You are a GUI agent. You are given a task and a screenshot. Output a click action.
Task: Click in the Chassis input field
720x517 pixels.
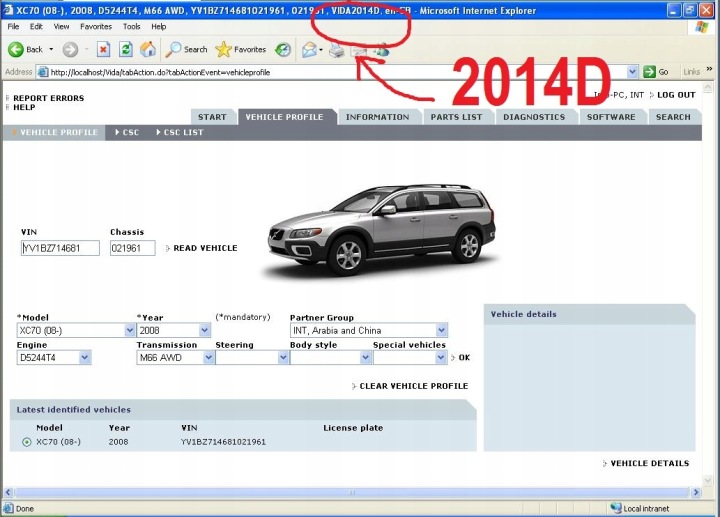pyautogui.click(x=133, y=248)
